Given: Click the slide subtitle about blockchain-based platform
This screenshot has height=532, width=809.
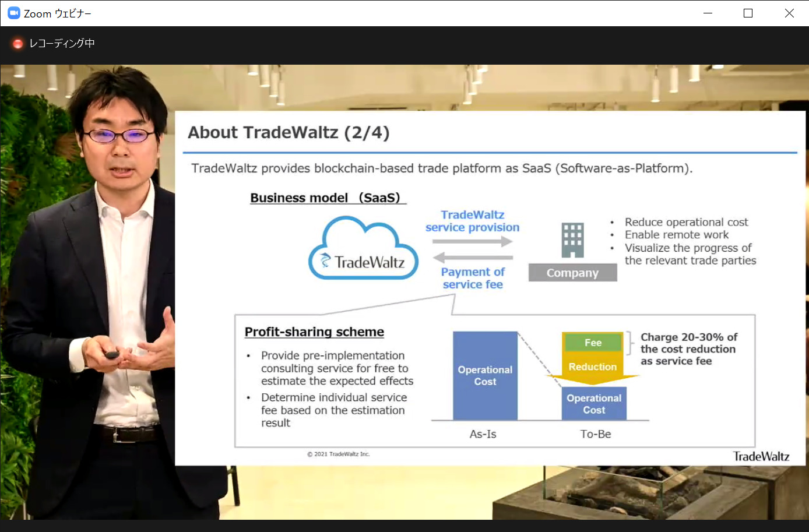Looking at the screenshot, I should click(x=442, y=168).
